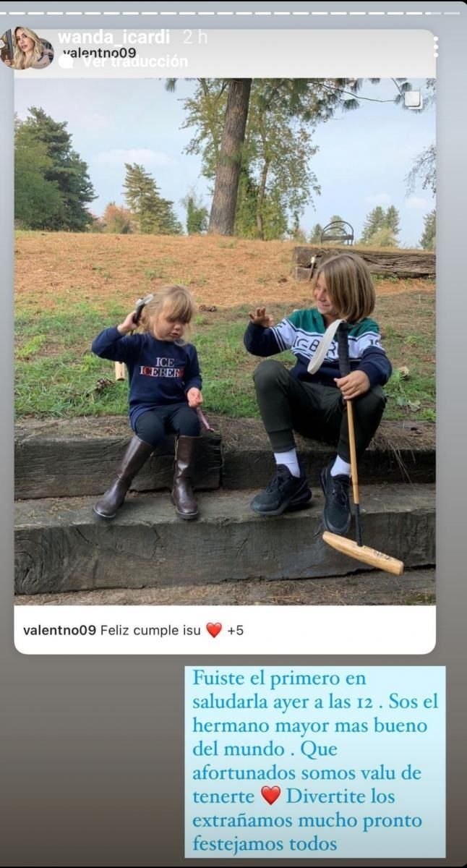Image resolution: width=467 pixels, height=868 pixels.
Task: Tap the red heart in the caption
Action: (x=214, y=630)
